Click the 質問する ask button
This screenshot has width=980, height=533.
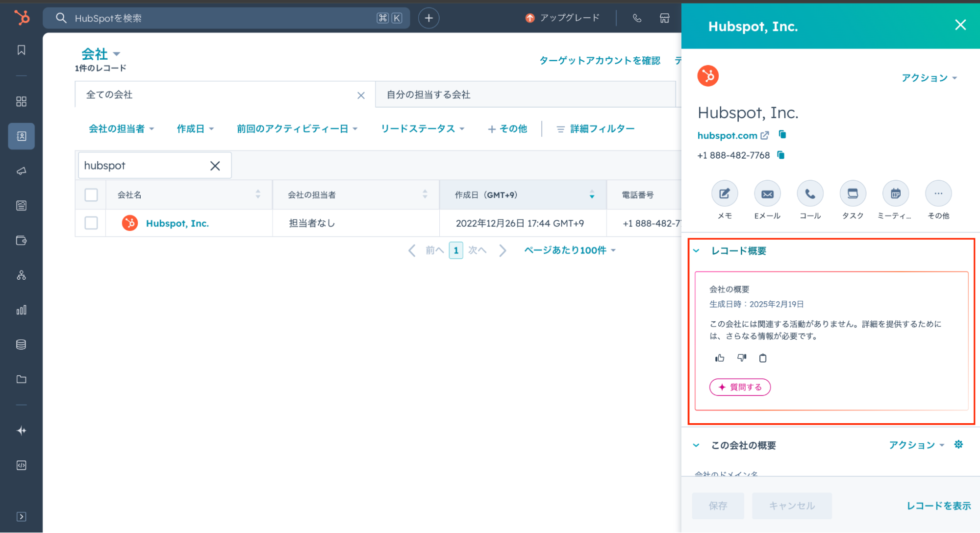pos(740,387)
